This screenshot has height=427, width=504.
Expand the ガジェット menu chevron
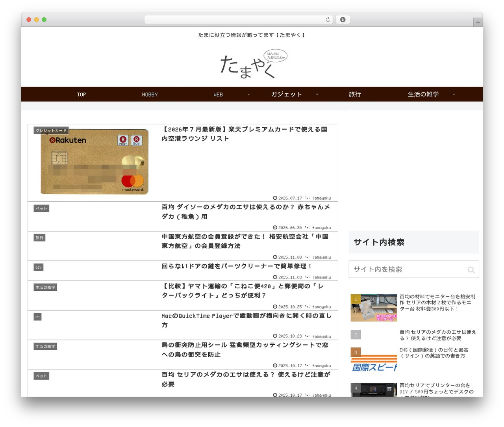point(317,95)
